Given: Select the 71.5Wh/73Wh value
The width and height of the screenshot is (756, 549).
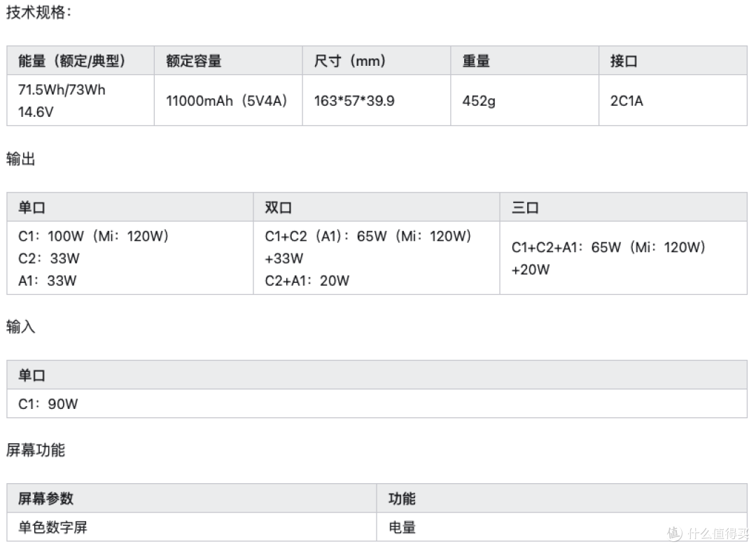Looking at the screenshot, I should point(62,90).
